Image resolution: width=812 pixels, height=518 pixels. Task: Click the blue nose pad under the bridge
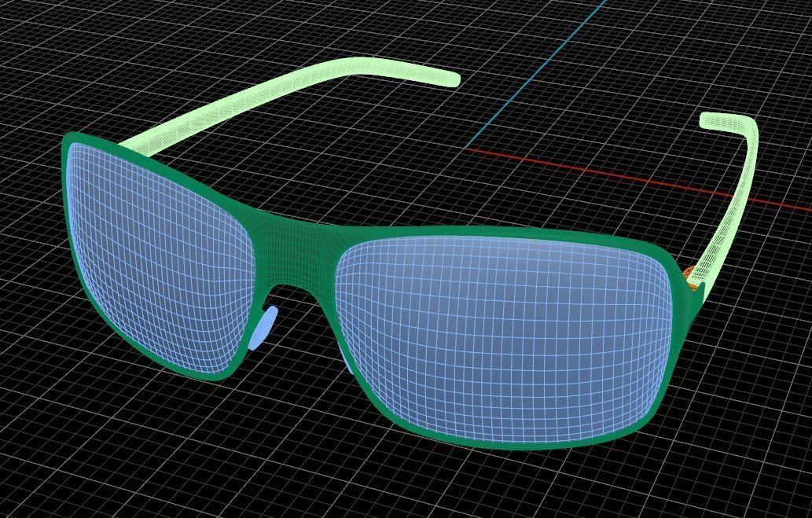263,328
